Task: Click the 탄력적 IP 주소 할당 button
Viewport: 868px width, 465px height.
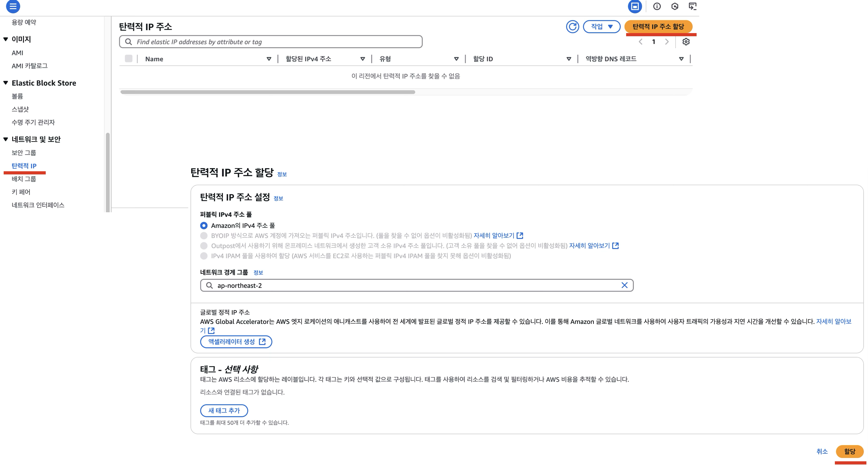Action: click(x=658, y=27)
